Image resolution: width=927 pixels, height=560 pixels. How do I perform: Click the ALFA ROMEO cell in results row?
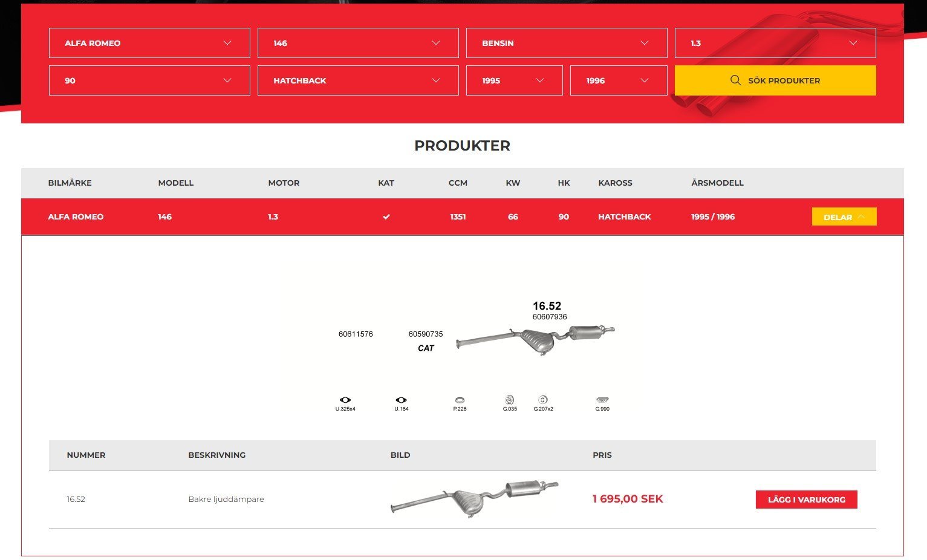point(76,217)
